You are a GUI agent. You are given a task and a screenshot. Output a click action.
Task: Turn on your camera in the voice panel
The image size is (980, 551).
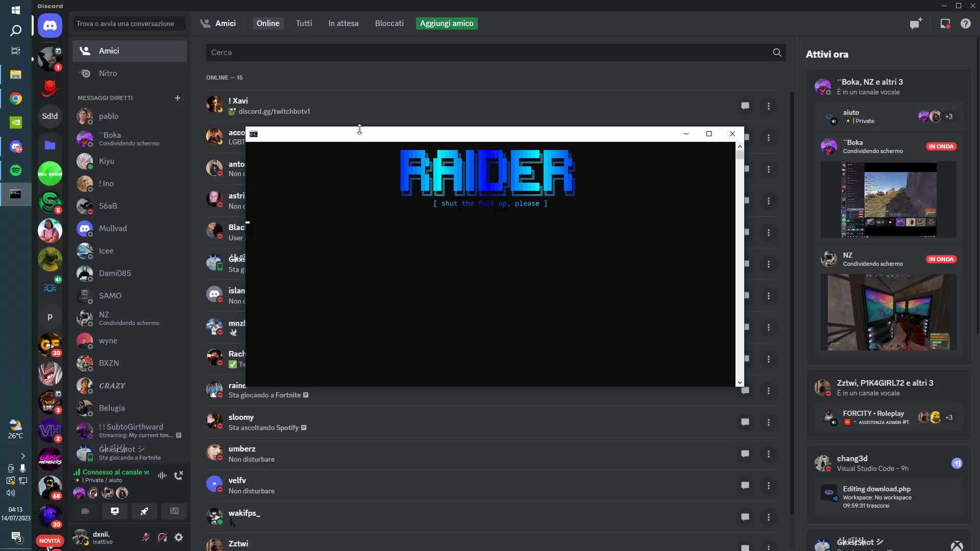[x=85, y=511]
